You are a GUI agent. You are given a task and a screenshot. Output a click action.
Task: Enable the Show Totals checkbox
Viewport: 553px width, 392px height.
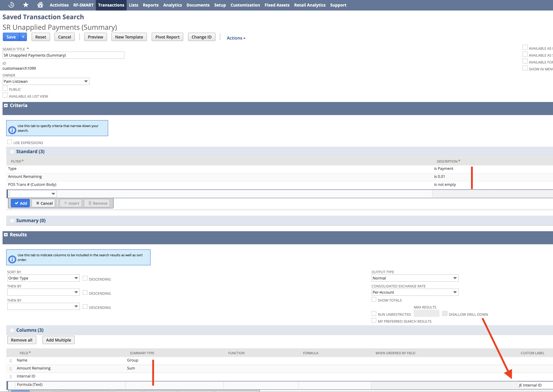[374, 300]
